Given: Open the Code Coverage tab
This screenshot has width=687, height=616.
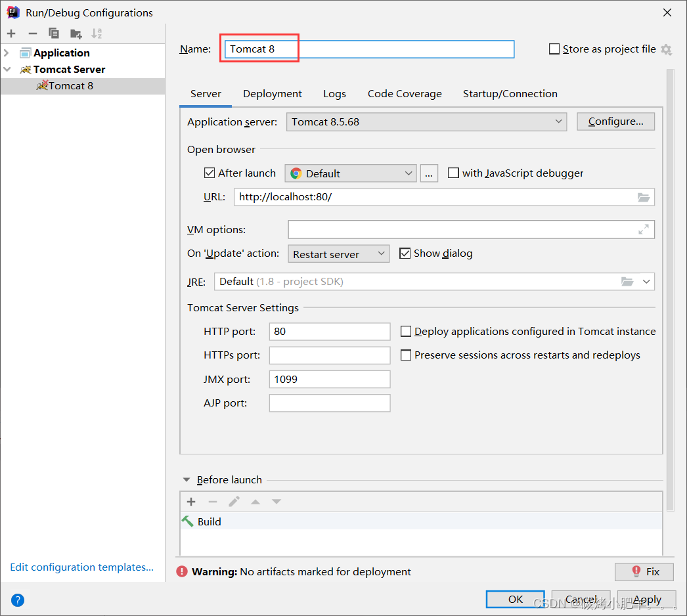Looking at the screenshot, I should coord(405,94).
